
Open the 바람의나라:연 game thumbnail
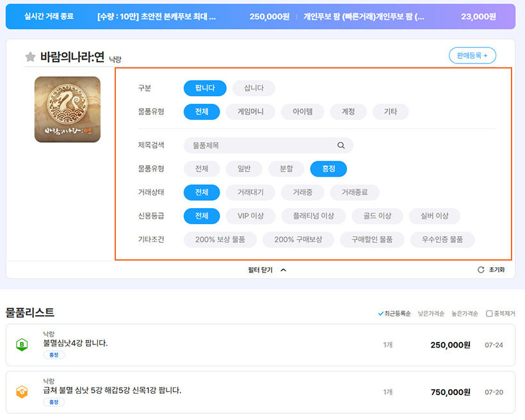tap(67, 109)
